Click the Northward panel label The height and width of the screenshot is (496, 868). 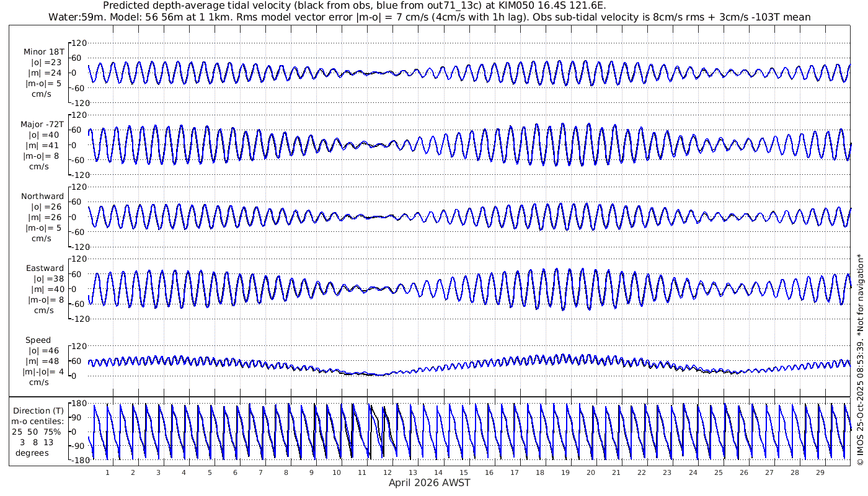42,197
